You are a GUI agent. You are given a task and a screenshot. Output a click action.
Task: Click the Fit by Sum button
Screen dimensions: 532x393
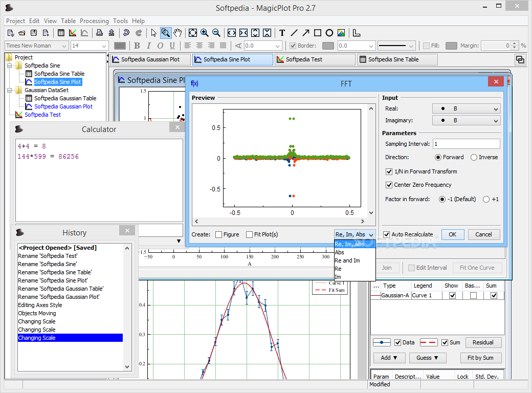point(480,358)
